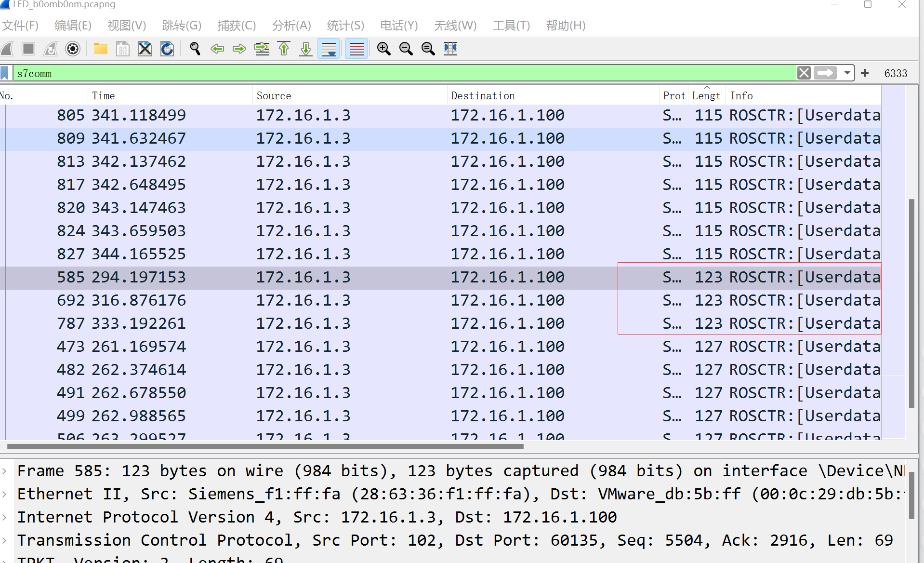
Task: Click the filter bookmark icon
Action: coord(5,73)
